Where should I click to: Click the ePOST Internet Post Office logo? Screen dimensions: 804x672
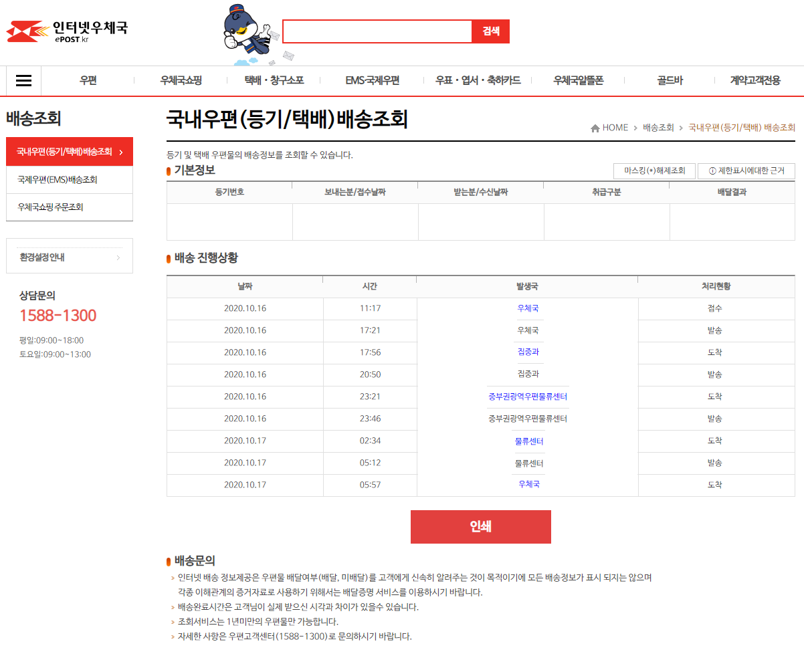click(x=66, y=31)
